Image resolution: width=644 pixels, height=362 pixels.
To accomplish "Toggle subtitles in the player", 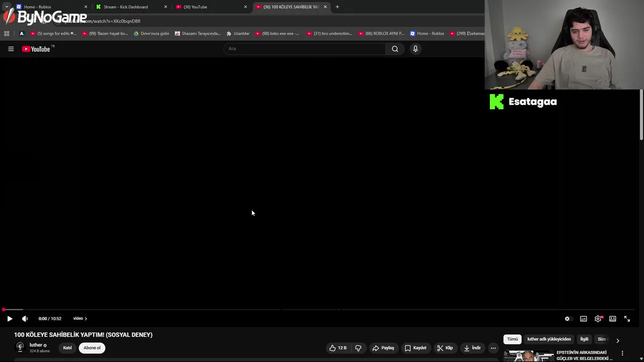I will (x=583, y=319).
